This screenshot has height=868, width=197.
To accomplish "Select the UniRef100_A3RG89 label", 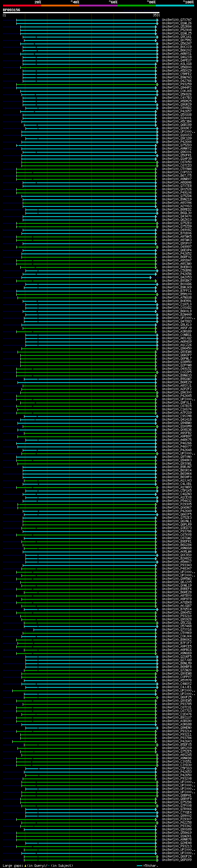I will 176,332.
